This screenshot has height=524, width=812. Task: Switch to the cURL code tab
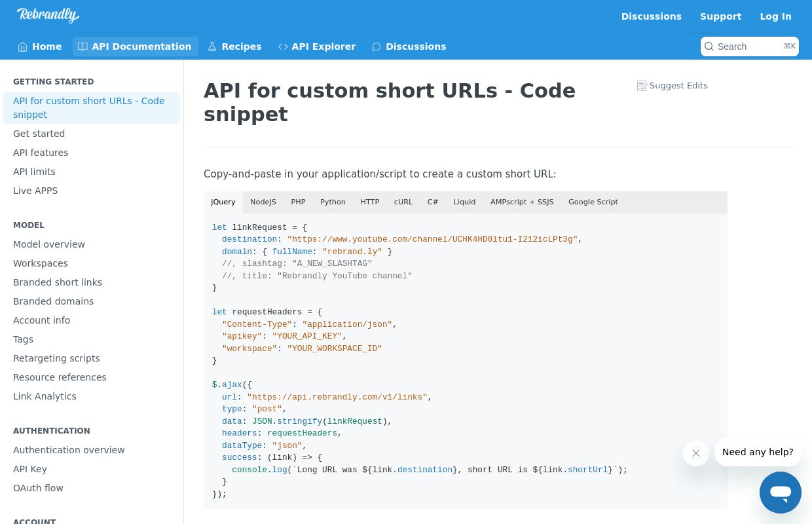403,202
